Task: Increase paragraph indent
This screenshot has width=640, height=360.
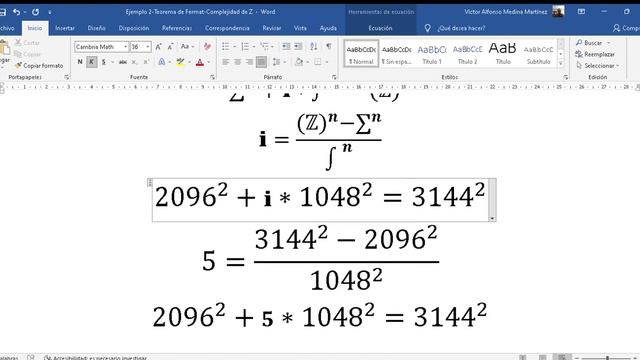Action: tap(298, 47)
